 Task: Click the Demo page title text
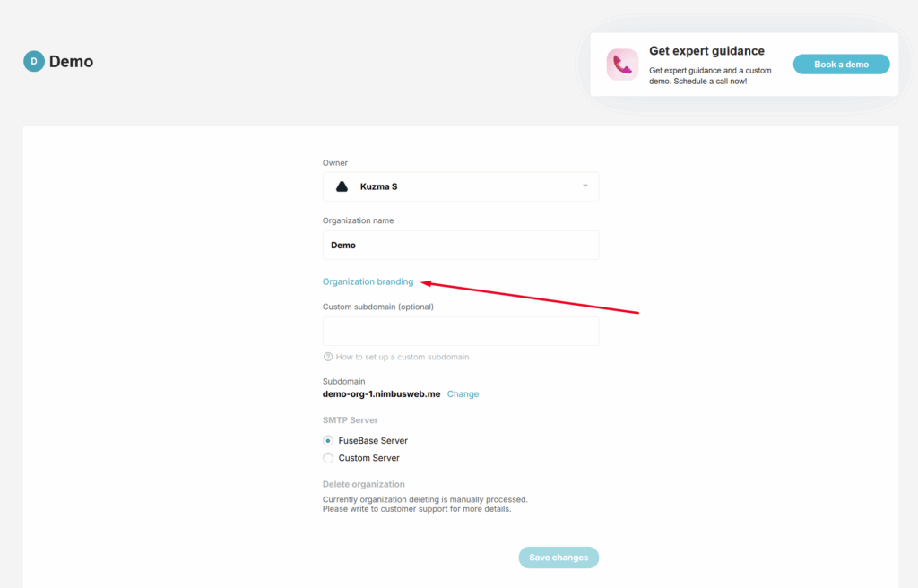pos(71,62)
